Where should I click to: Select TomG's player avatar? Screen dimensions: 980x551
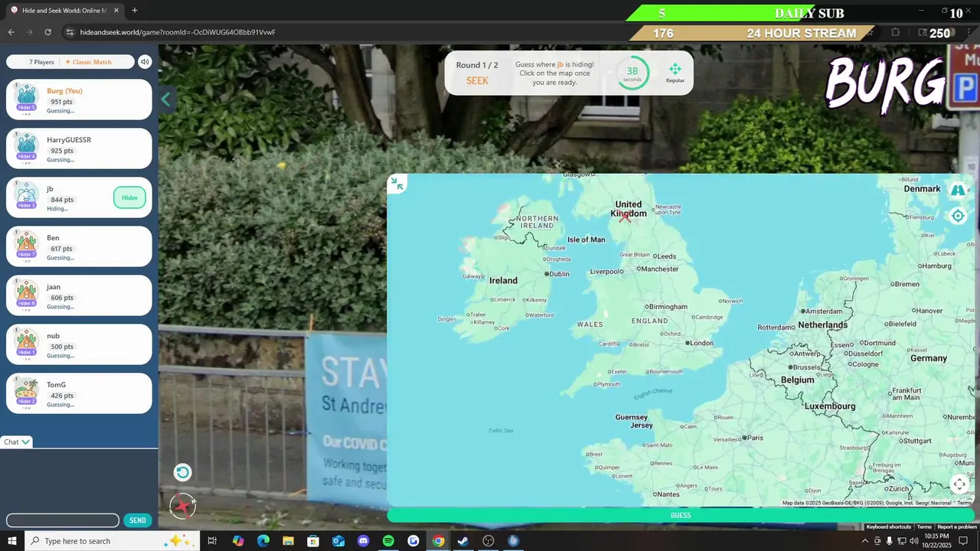click(x=27, y=393)
